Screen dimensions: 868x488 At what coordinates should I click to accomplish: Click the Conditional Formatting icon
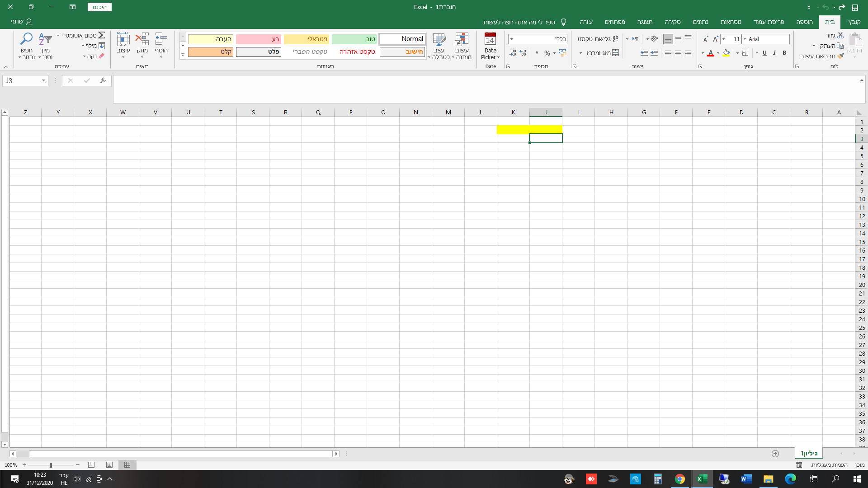coord(462,40)
